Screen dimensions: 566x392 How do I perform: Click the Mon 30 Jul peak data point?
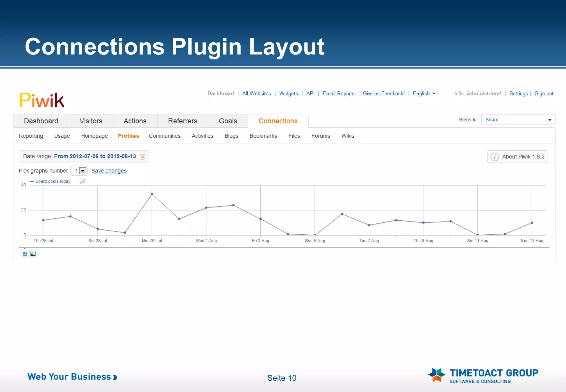coord(152,194)
